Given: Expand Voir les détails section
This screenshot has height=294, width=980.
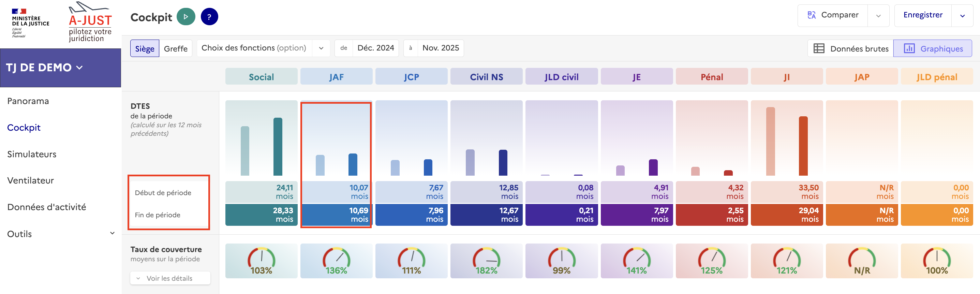Looking at the screenshot, I should click(x=170, y=278).
